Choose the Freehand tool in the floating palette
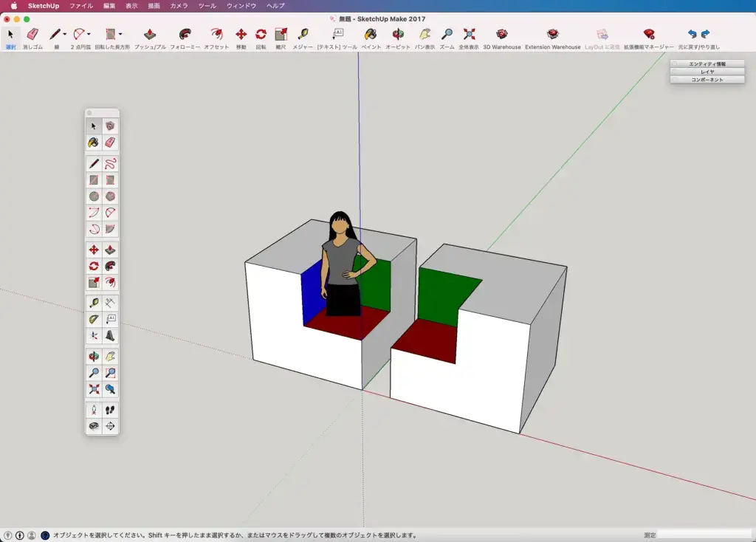Viewport: 756px width, 542px height. [111, 164]
